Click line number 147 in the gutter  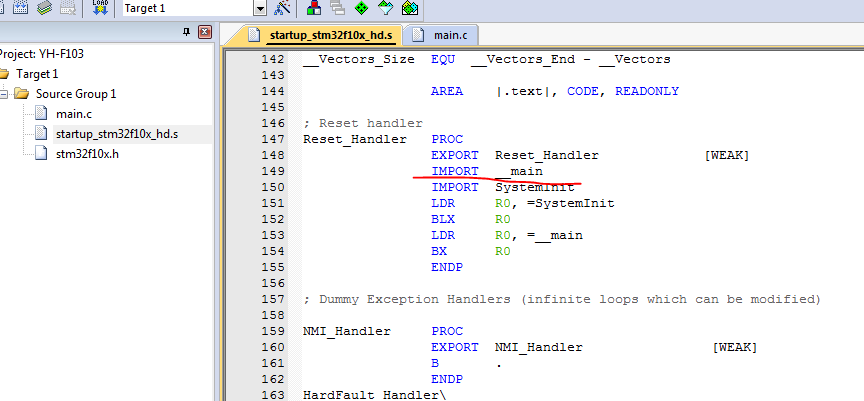[x=273, y=139]
